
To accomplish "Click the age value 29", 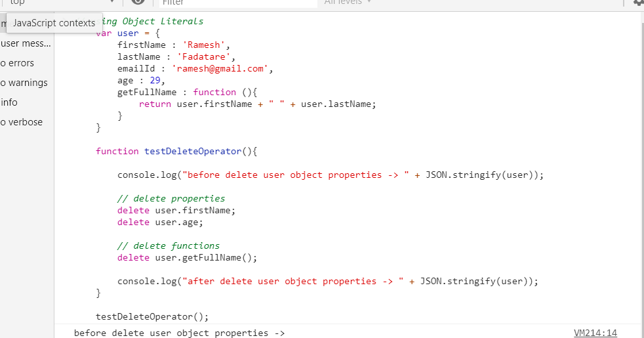I will (155, 81).
